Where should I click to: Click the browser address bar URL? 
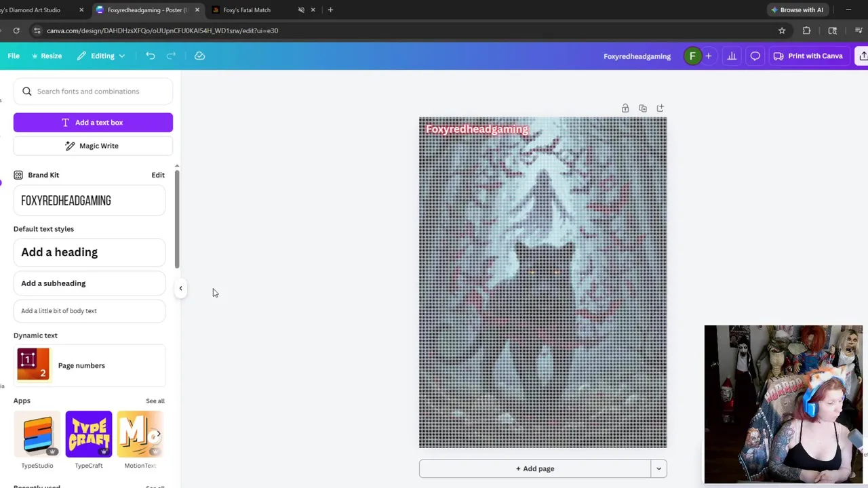(x=163, y=30)
